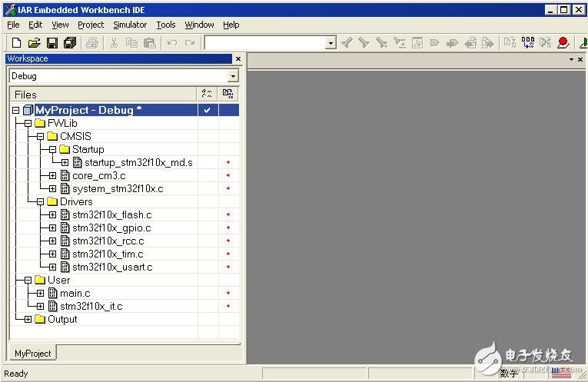The width and height of the screenshot is (588, 382).
Task: Collapse the Startup folder
Action: (53, 150)
